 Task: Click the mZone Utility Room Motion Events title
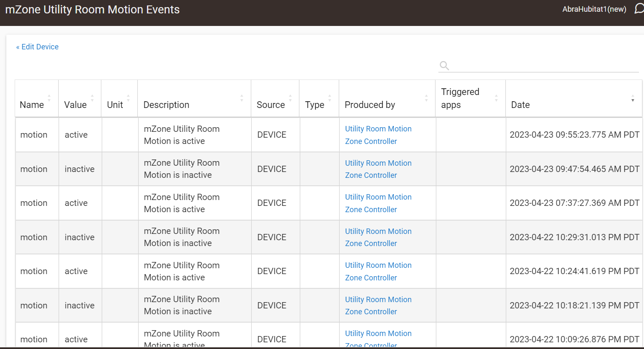pyautogui.click(x=93, y=9)
